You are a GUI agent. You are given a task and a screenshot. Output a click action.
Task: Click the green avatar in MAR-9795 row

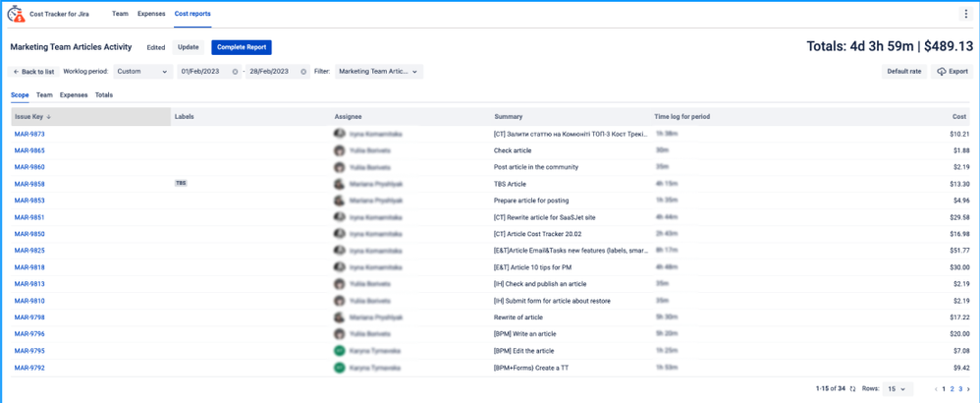340,351
